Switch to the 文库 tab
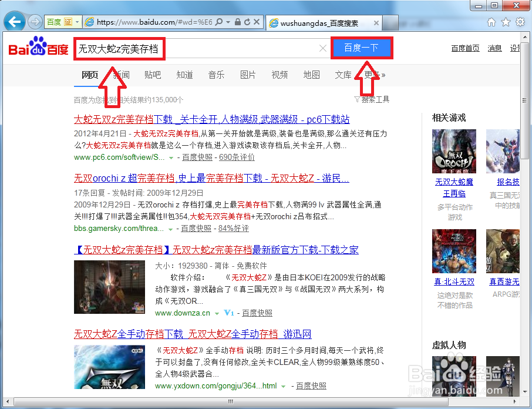532x409 pixels. [x=343, y=75]
